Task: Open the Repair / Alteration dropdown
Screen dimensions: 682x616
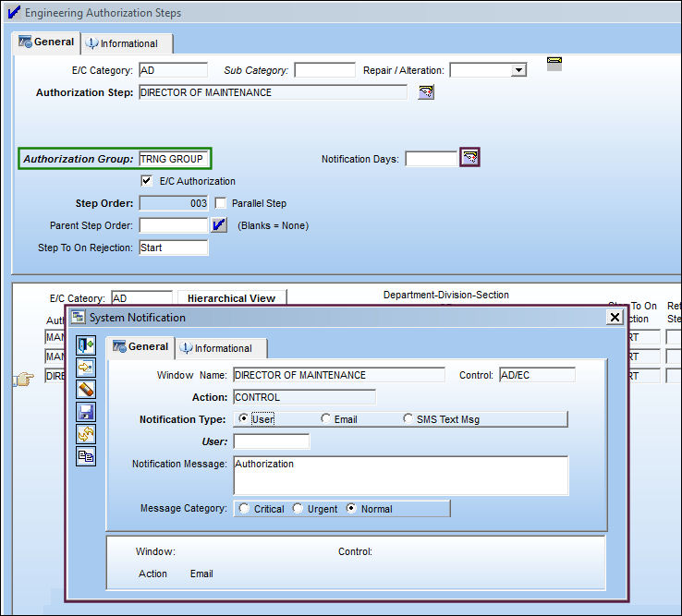Action: (x=518, y=70)
